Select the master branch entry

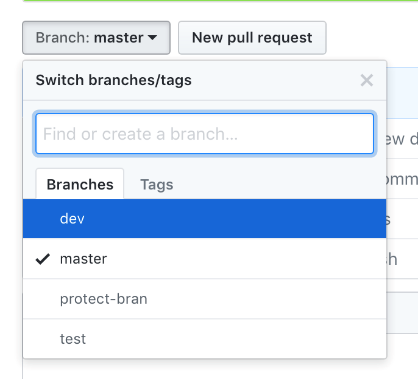pos(205,259)
